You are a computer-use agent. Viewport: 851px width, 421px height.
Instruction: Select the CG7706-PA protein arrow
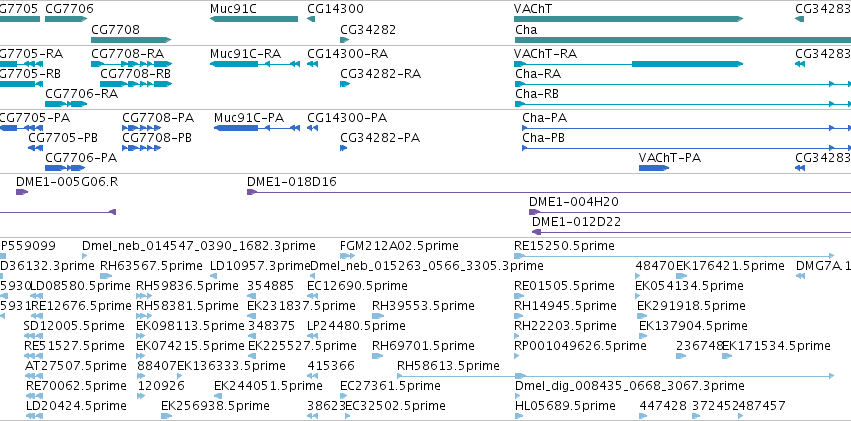[x=66, y=168]
